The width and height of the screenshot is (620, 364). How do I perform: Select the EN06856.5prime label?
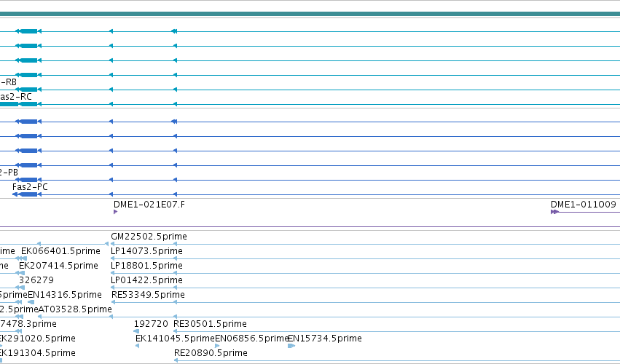tap(251, 339)
